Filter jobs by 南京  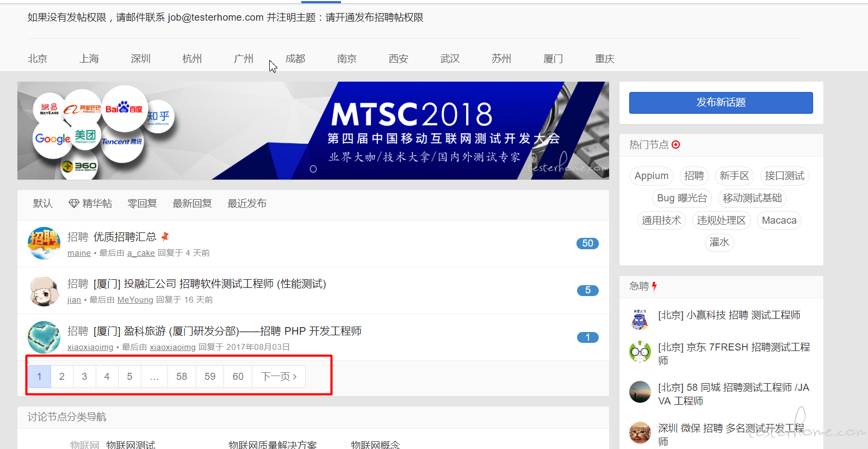click(347, 59)
